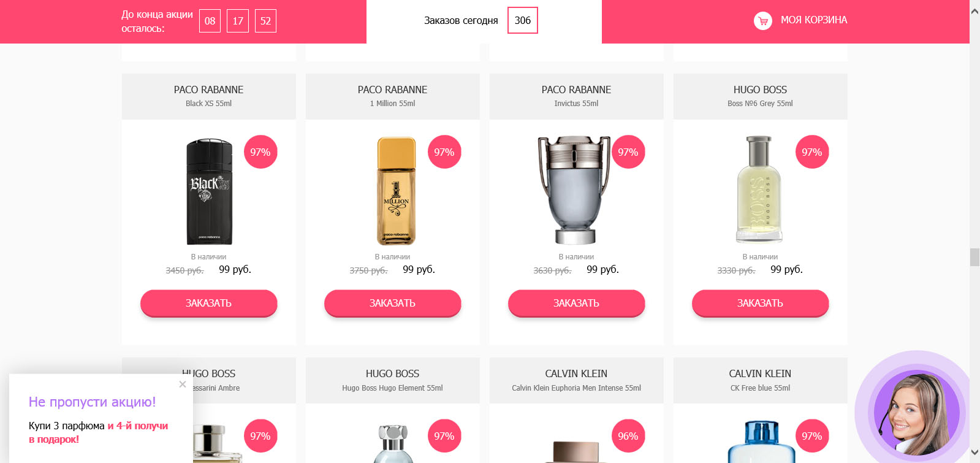Order Paco Rabanne Black XS 55ml
The width and height of the screenshot is (980, 463).
pos(208,303)
